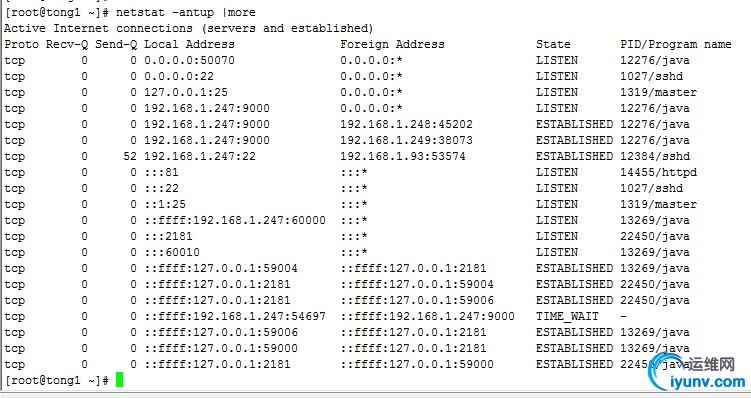Click foreign address 192.168.1.93:53574
Screen dimensions: 751x398
(x=403, y=157)
